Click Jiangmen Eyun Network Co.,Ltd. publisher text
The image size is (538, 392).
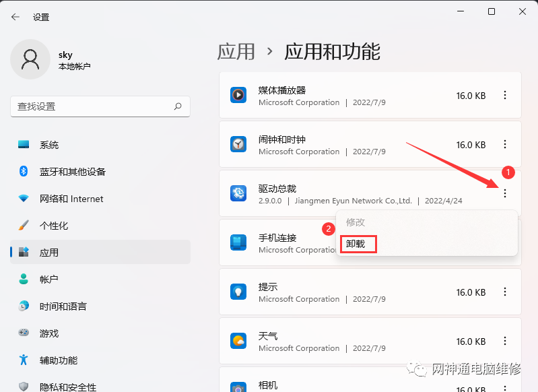click(353, 201)
